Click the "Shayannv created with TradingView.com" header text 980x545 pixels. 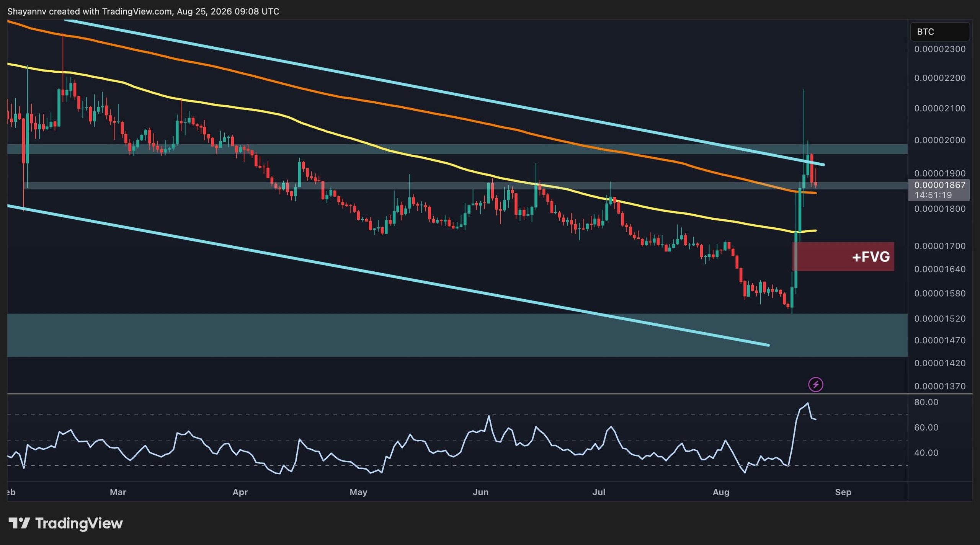point(90,11)
